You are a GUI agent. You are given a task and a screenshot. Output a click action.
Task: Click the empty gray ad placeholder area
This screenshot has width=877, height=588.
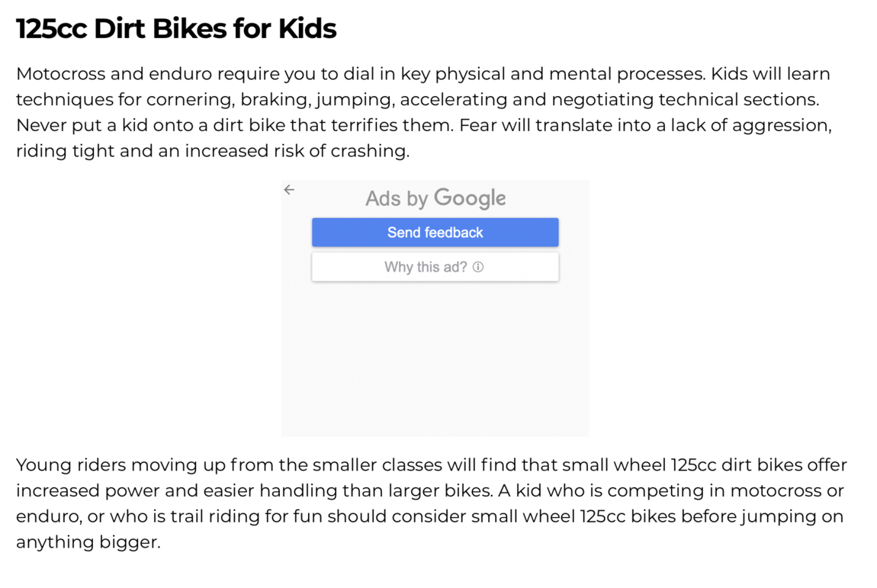pos(435,358)
